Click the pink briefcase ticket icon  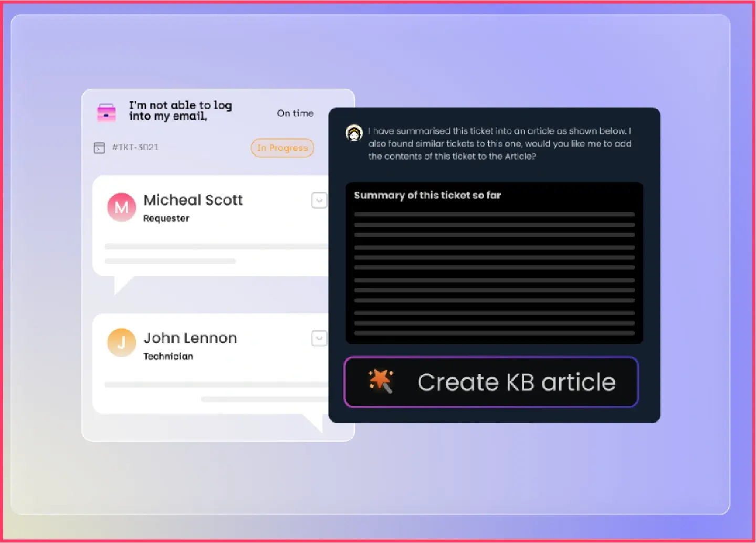click(x=107, y=112)
